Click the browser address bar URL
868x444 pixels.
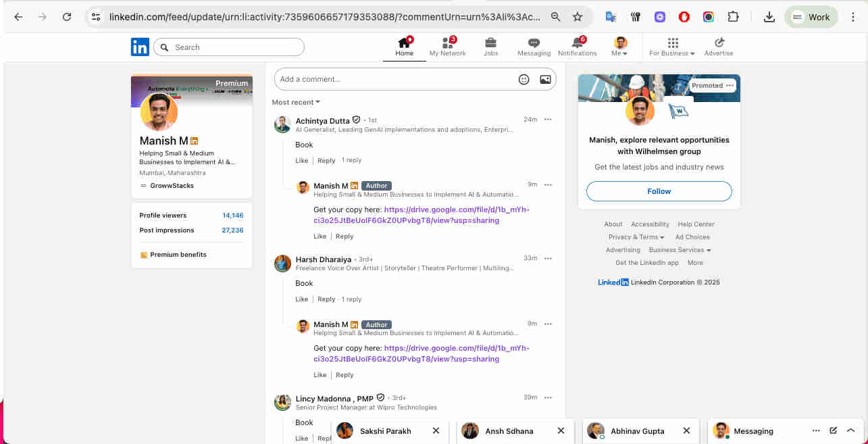[324, 17]
